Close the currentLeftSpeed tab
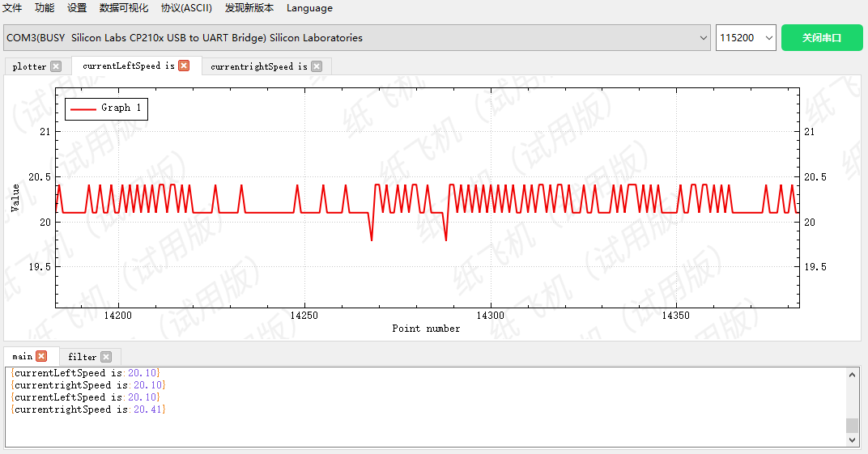Image resolution: width=868 pixels, height=454 pixels. click(184, 66)
